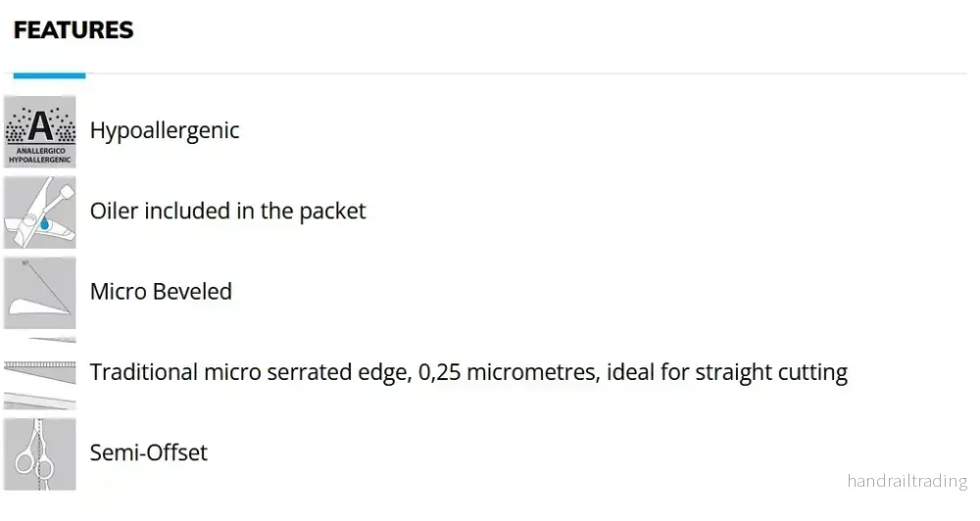The height and width of the screenshot is (521, 980).
Task: Click the small blade sliver above serrated icon
Action: pyautogui.click(x=53, y=339)
